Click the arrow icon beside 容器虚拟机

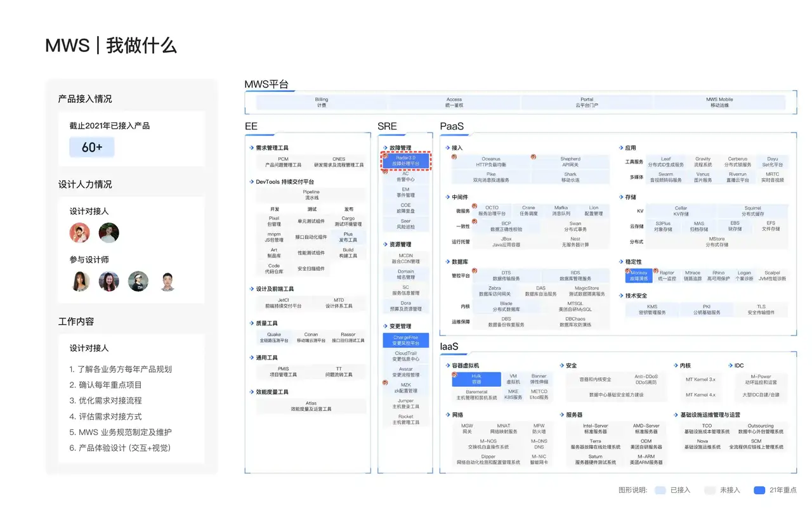[x=447, y=365]
